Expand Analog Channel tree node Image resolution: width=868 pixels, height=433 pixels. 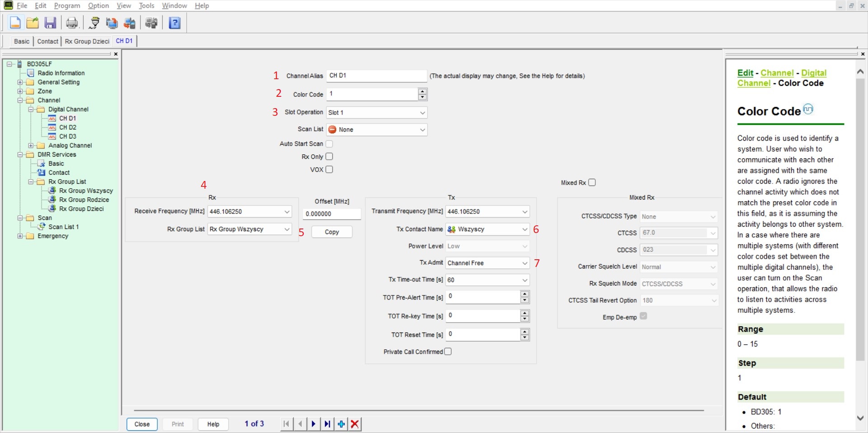tap(31, 146)
